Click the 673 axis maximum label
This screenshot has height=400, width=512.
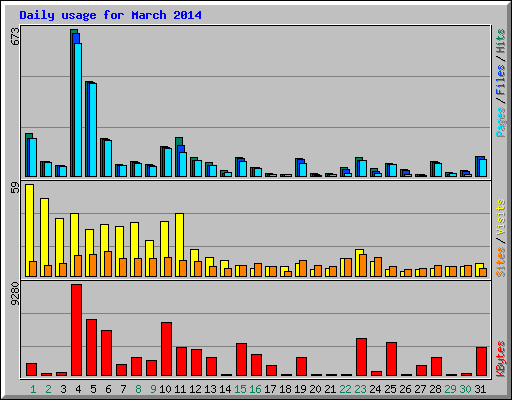(15, 37)
